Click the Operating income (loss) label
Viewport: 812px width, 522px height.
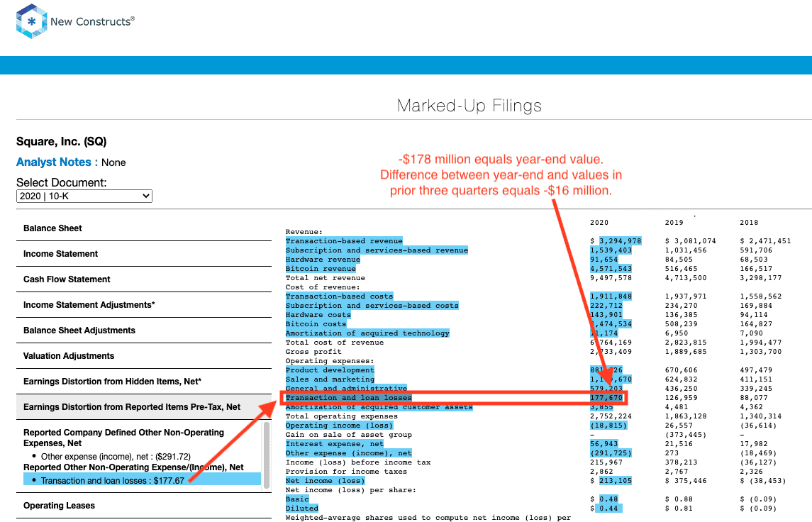pyautogui.click(x=339, y=426)
